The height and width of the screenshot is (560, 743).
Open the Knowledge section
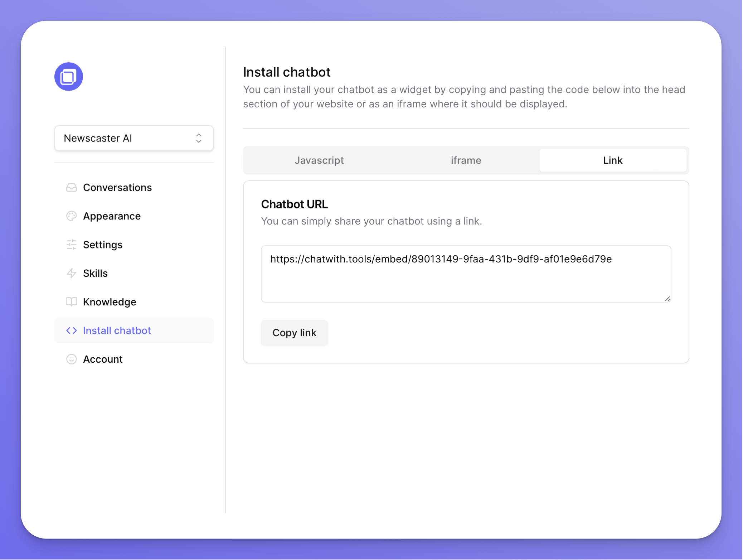tap(110, 302)
